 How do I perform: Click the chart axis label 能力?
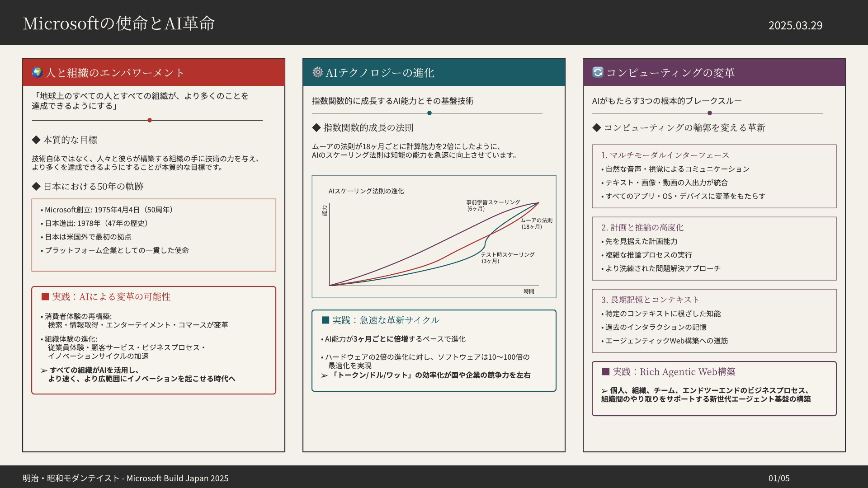pos(324,211)
